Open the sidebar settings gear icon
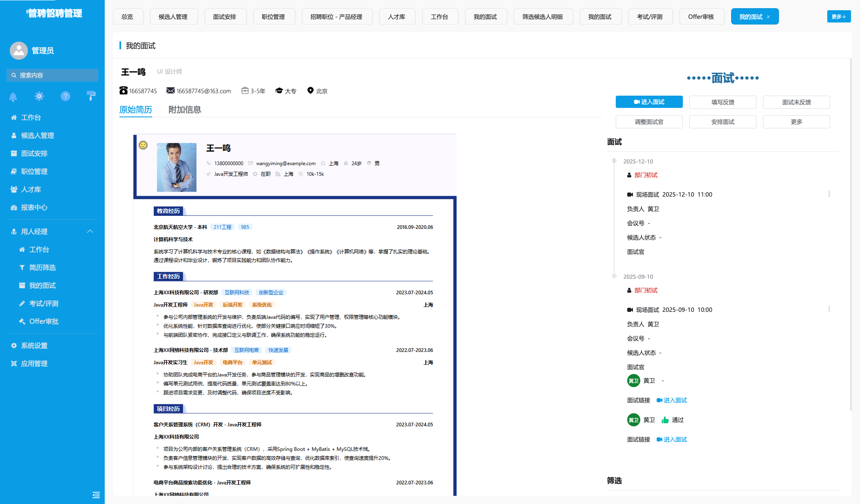The height and width of the screenshot is (504, 860). tap(39, 96)
